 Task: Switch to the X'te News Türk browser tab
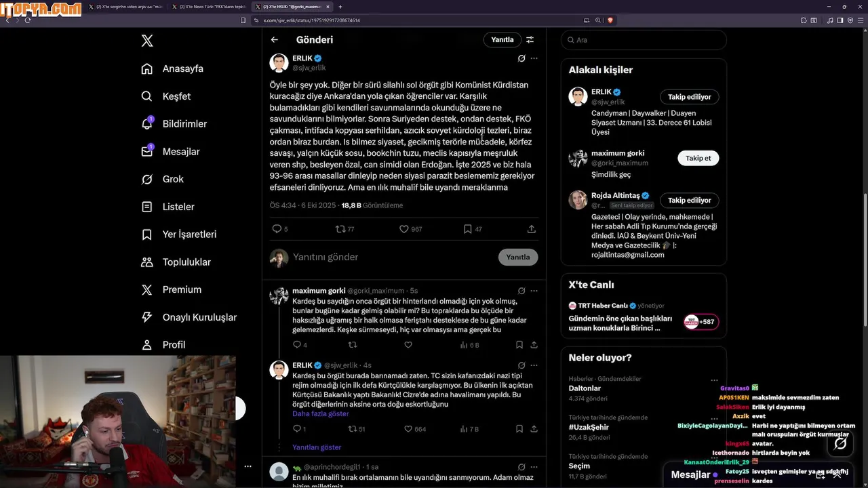208,7
